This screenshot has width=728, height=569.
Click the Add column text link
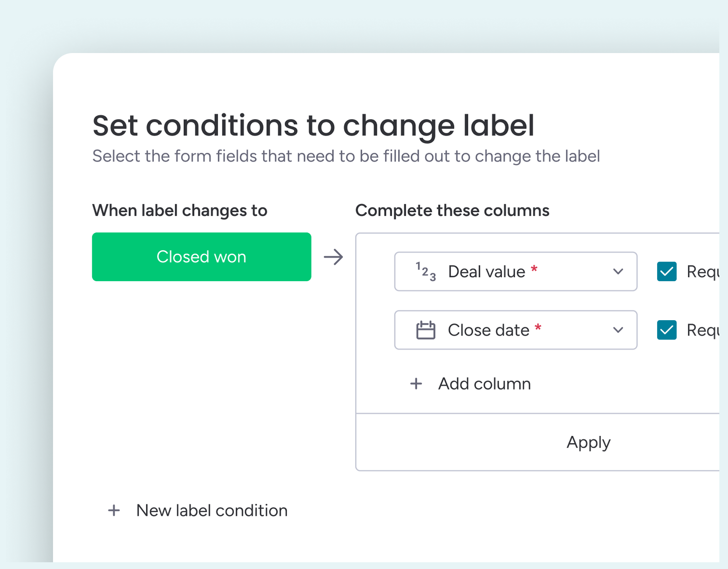(484, 384)
